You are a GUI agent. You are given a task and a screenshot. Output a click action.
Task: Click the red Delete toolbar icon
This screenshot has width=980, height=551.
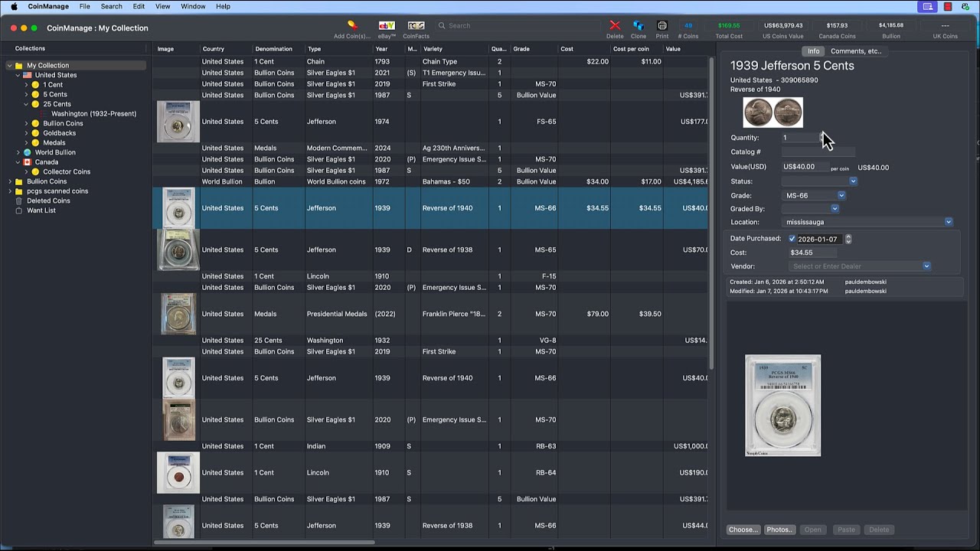click(615, 25)
